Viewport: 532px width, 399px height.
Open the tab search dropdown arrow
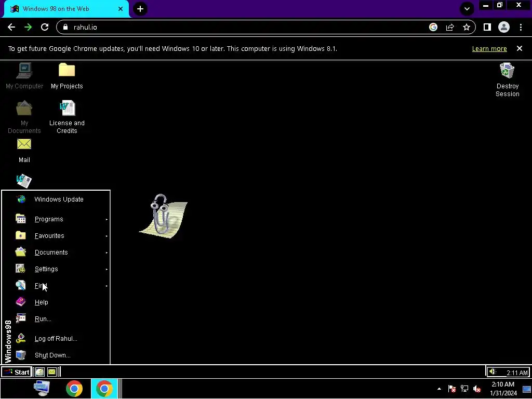467,9
